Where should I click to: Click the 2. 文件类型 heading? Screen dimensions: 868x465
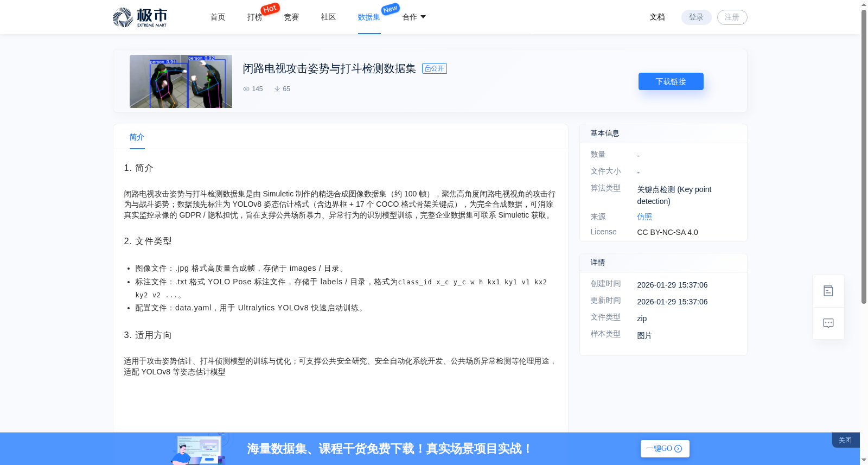point(148,241)
